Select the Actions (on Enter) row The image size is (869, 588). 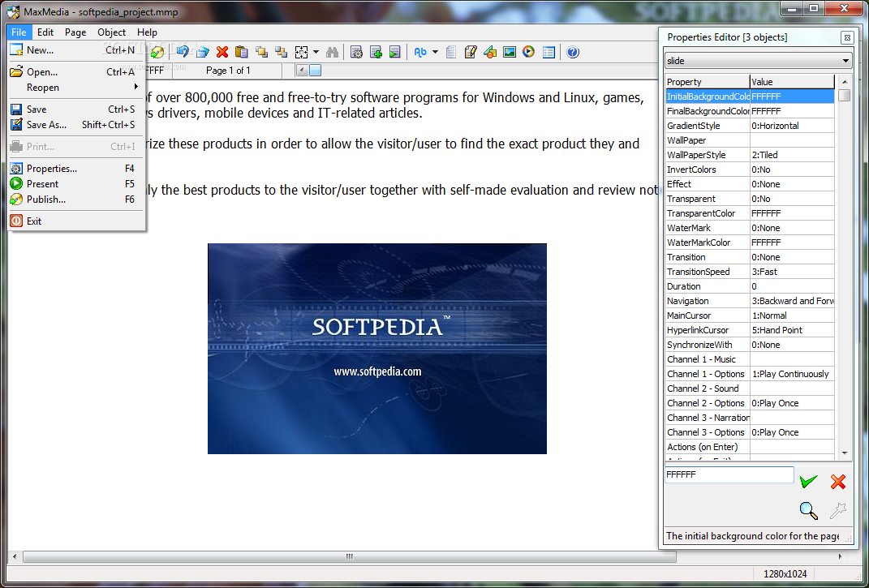[750, 447]
